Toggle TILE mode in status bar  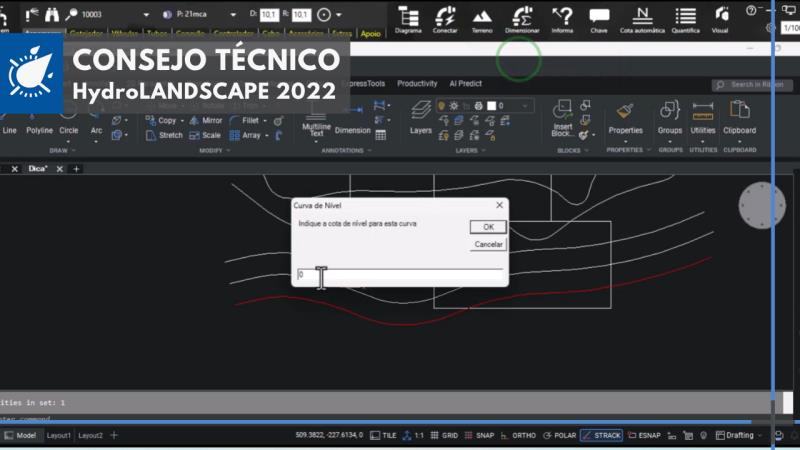pos(383,435)
